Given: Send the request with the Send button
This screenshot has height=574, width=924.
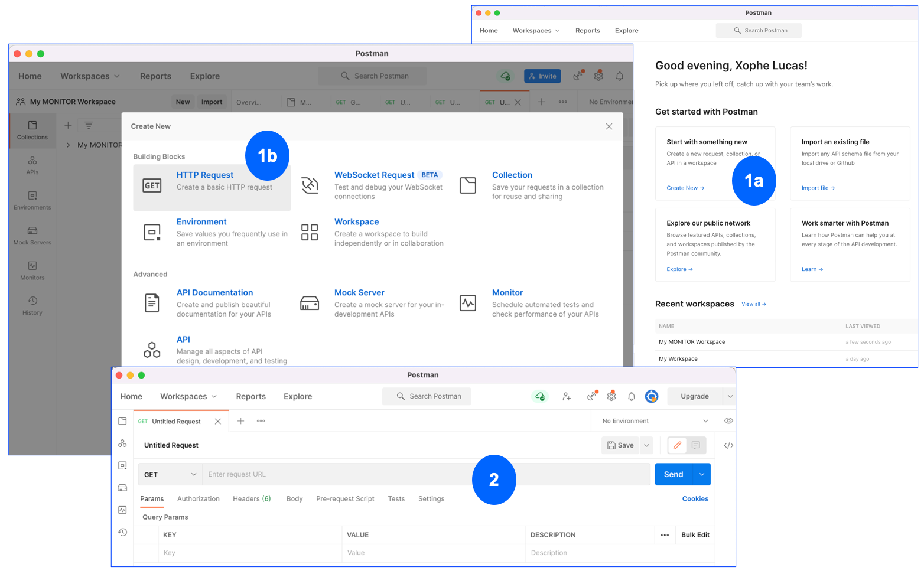Looking at the screenshot, I should tap(674, 474).
